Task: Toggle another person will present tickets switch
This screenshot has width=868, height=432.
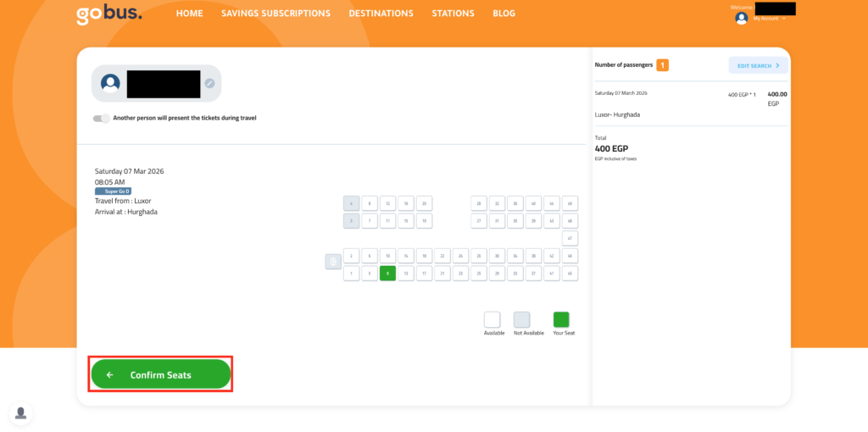Action: pos(102,118)
